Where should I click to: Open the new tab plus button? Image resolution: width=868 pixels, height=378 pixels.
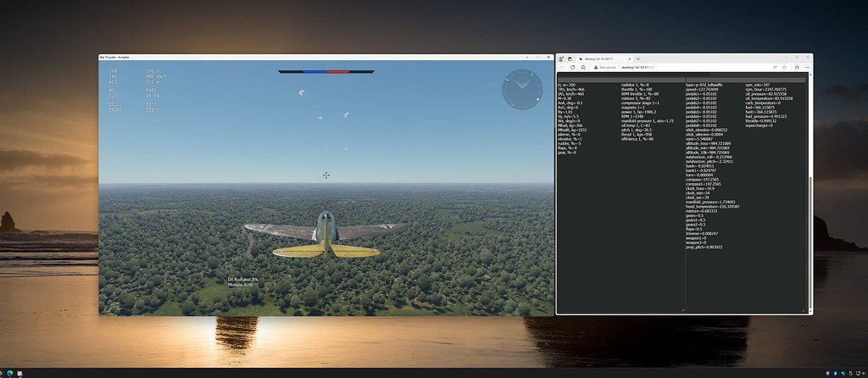(638, 58)
